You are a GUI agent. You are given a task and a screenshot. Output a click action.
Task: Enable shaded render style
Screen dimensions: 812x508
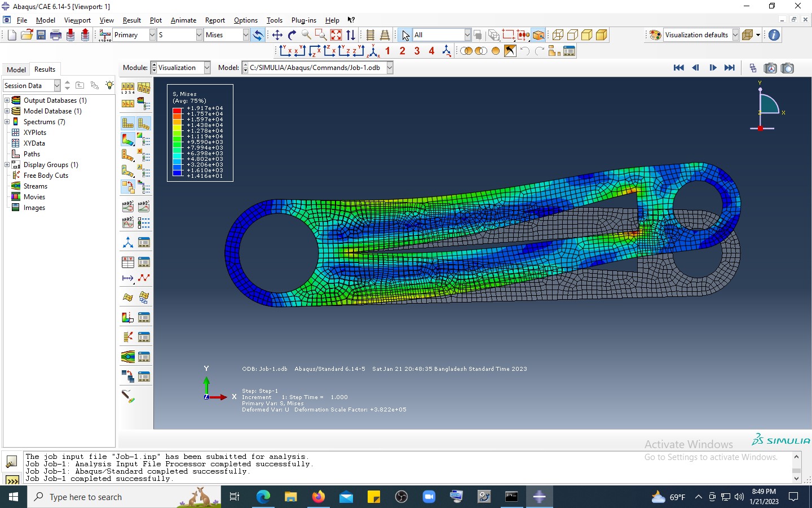tap(602, 35)
